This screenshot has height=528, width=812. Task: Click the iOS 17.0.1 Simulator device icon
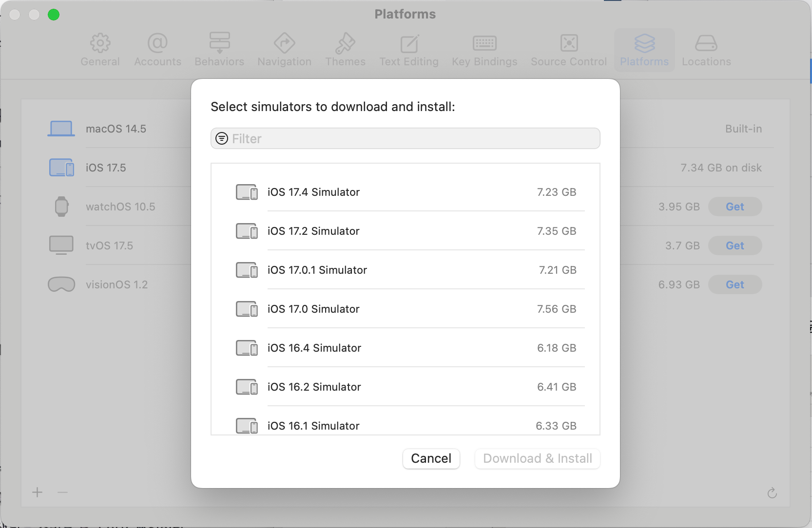click(247, 270)
